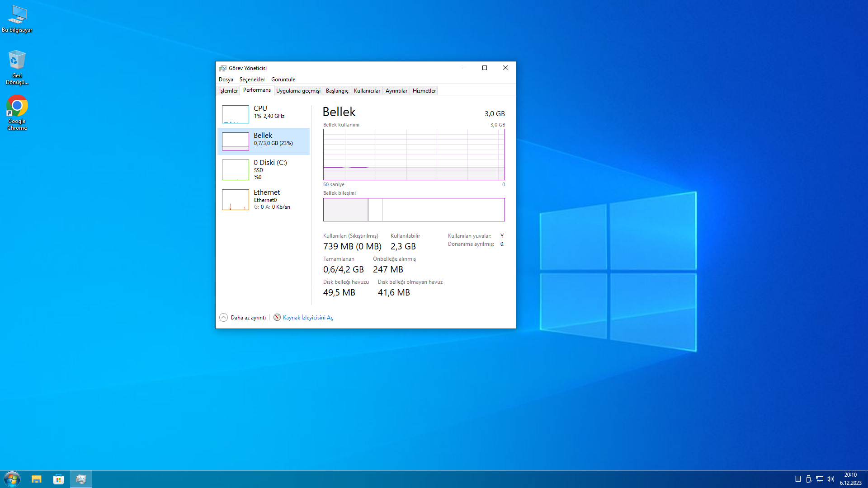Maximize the Görev Yöneticisi window
Viewport: 868px width, 488px height.
pyautogui.click(x=485, y=68)
